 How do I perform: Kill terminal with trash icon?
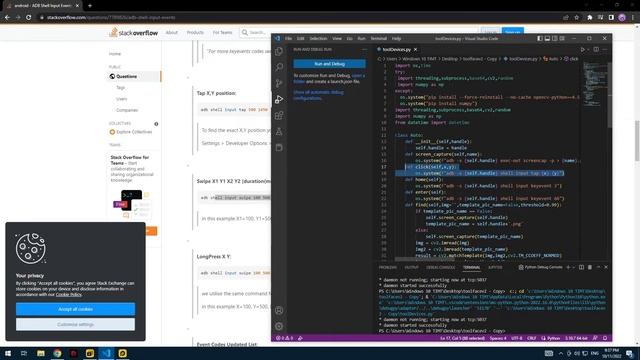coord(590,267)
